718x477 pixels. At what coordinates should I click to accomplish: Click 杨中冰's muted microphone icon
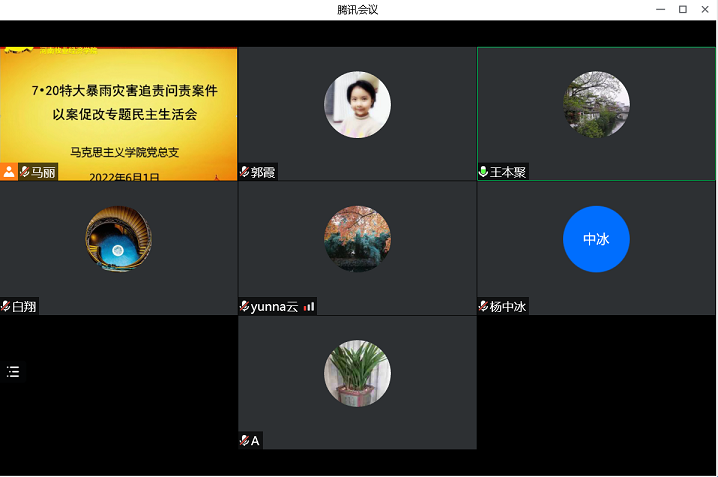pyautogui.click(x=484, y=306)
